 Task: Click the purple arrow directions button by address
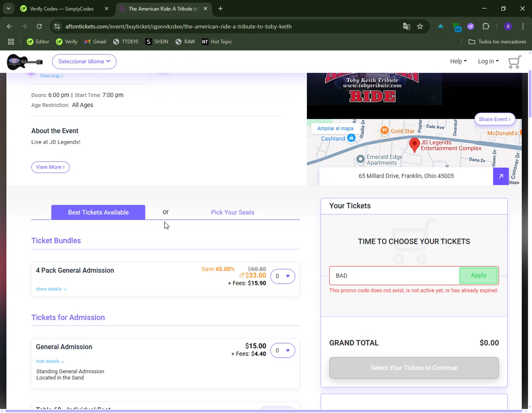pos(501,176)
